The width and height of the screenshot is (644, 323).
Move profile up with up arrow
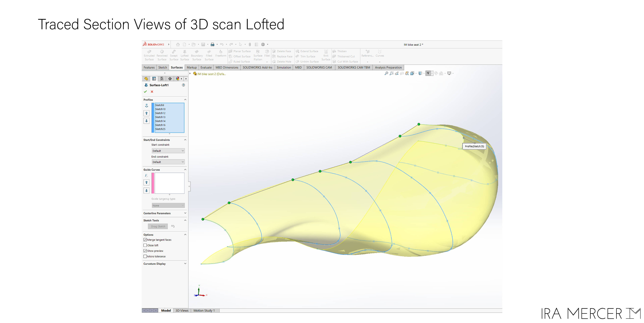pyautogui.click(x=147, y=113)
